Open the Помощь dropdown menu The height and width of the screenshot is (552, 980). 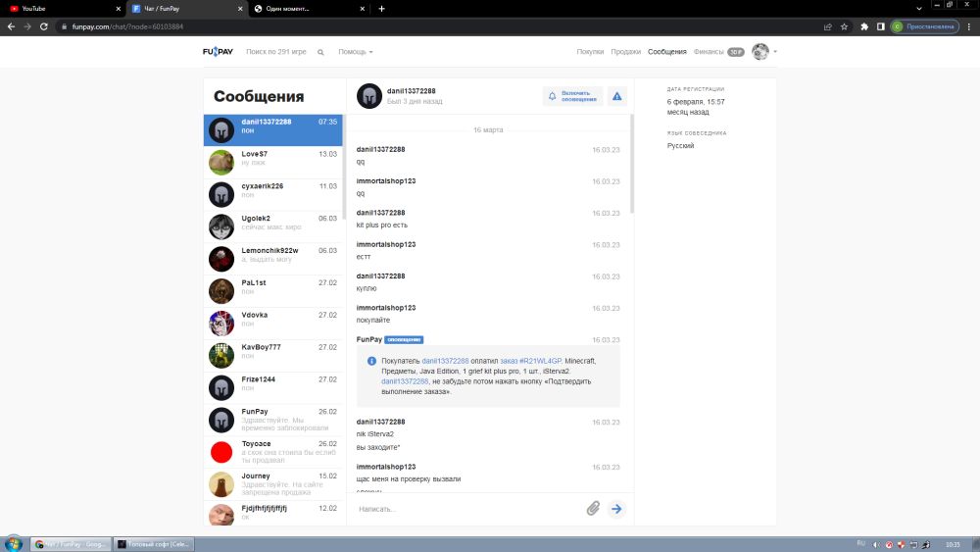coord(356,52)
